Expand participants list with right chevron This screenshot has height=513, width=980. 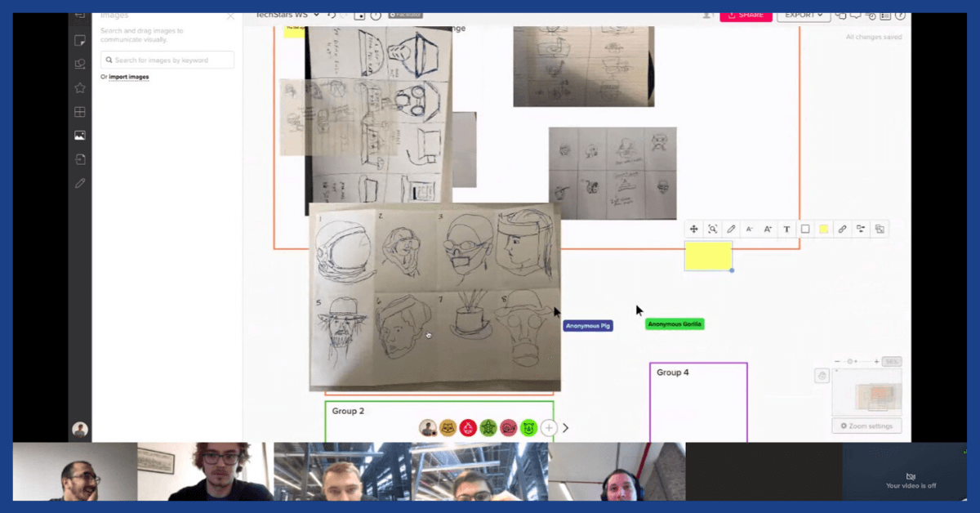(565, 428)
